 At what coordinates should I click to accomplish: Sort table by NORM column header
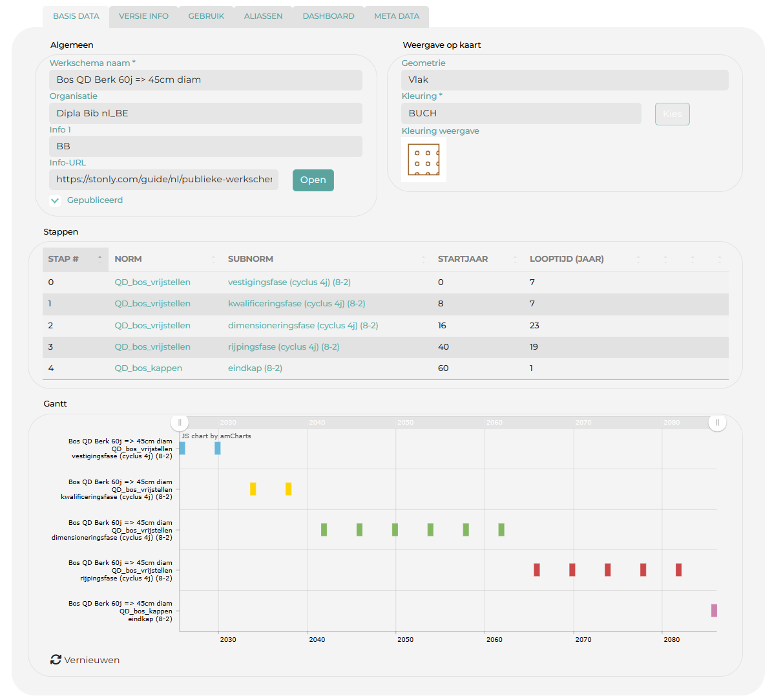point(128,259)
